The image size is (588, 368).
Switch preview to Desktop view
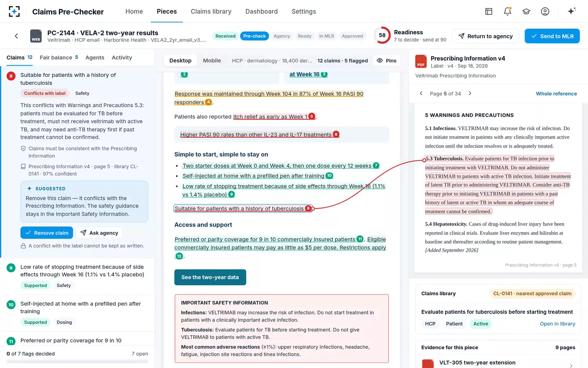click(x=180, y=61)
